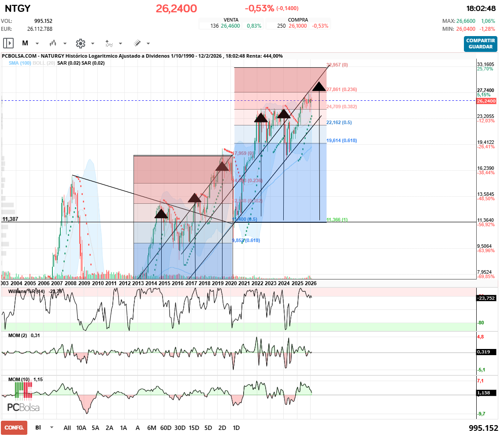Toggle the SMA (100) indicator label
The image size is (504, 437).
[x=19, y=63]
